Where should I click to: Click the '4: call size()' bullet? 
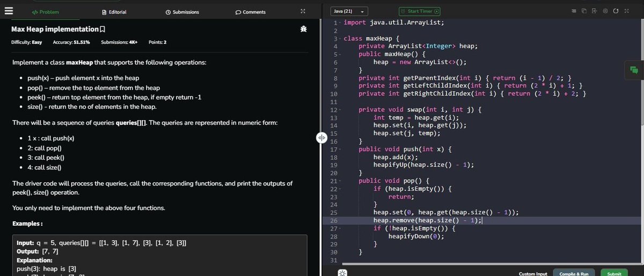tap(46, 167)
